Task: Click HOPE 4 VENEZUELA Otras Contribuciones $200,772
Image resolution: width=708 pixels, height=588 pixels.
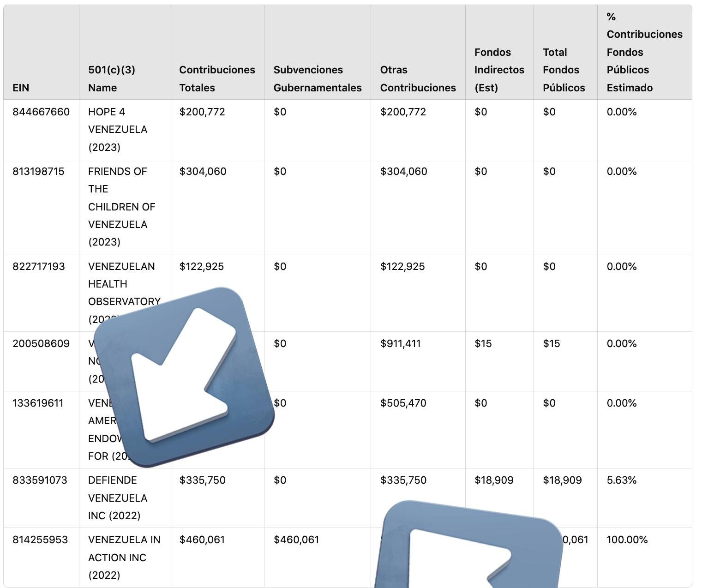Action: point(403,112)
